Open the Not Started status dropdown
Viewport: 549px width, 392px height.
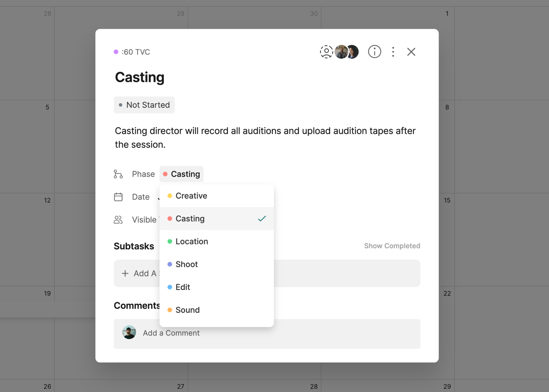tap(144, 105)
